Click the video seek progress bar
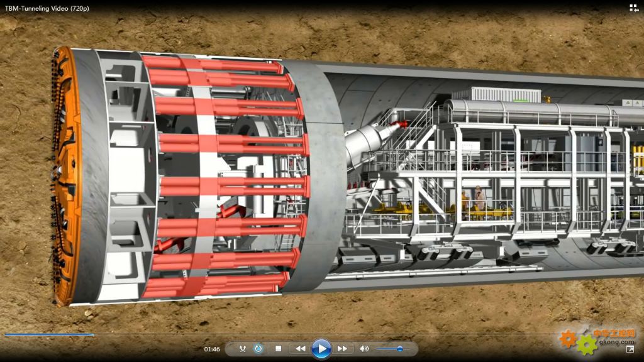Screen dimensions: 644x362 [322, 335]
